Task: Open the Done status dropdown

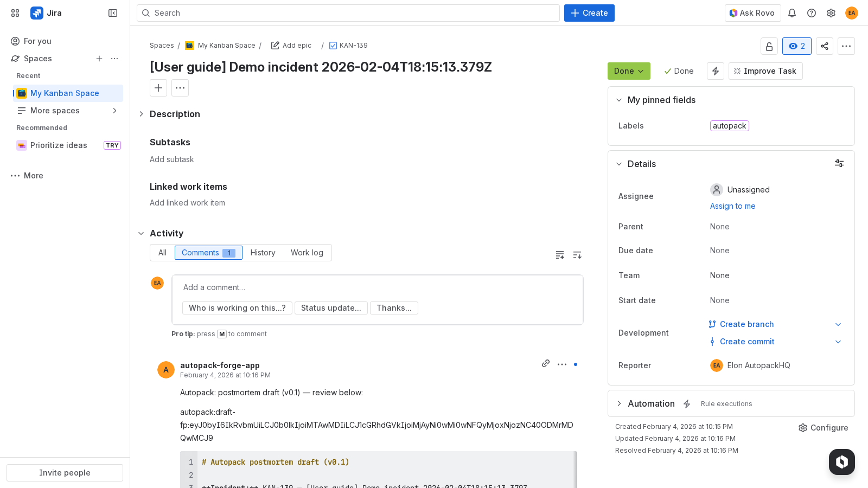Action: [x=628, y=70]
